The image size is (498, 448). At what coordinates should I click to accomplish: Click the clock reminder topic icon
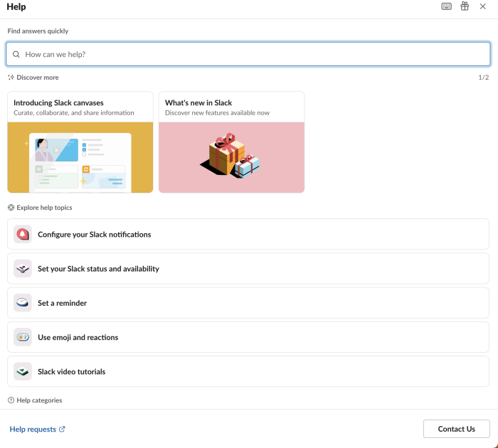[x=23, y=303]
